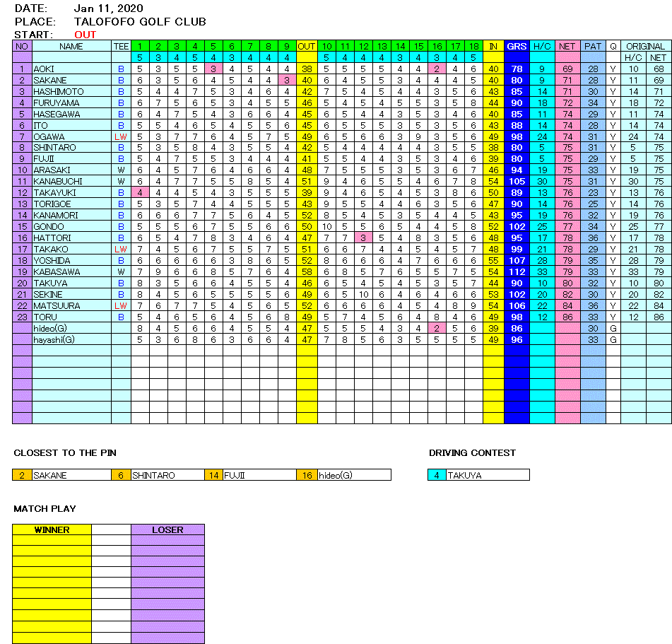Click the orange hole 16 closest-pin cell

click(x=307, y=475)
